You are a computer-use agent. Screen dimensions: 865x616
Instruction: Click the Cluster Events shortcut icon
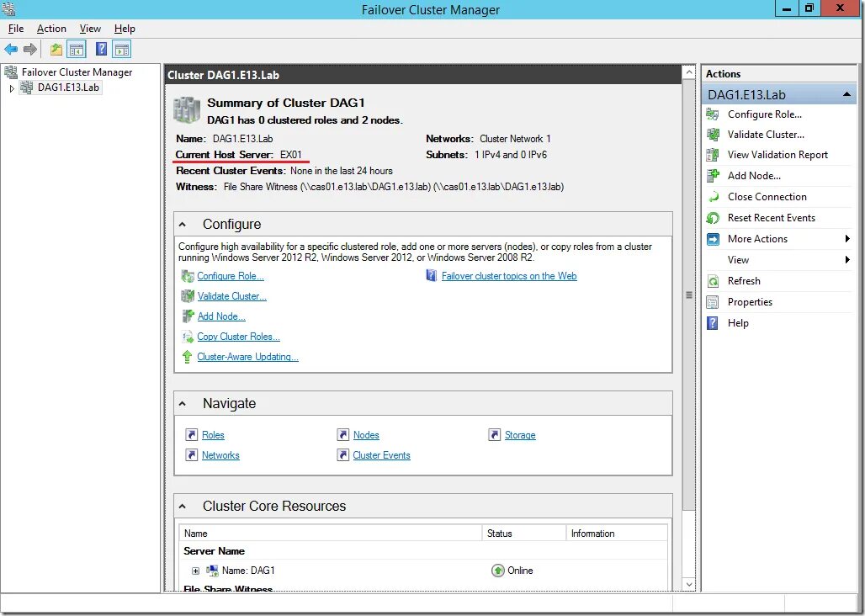(x=343, y=455)
